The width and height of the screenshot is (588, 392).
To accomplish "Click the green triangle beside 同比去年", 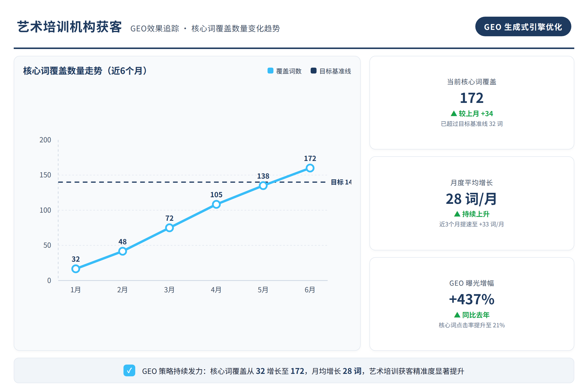I will 457,315.
